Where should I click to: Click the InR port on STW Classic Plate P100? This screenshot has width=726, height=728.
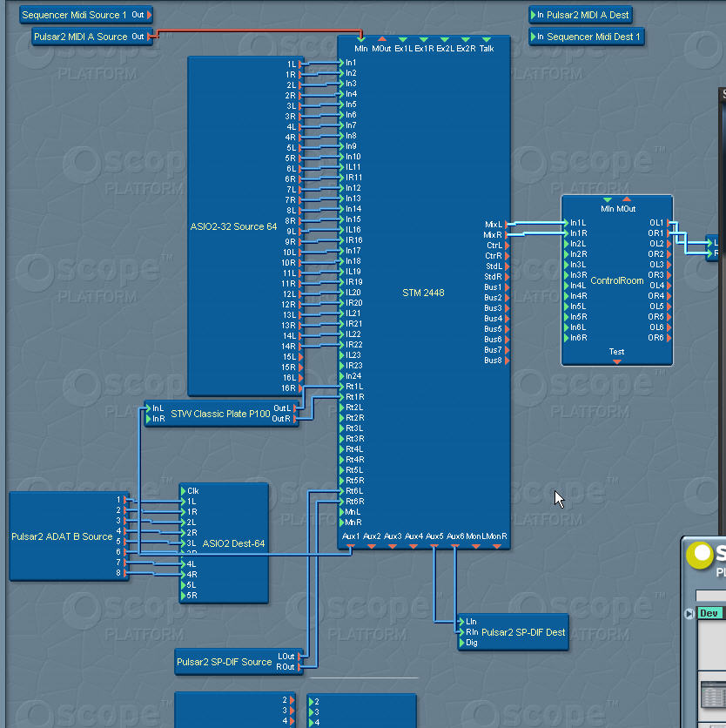pos(149,419)
